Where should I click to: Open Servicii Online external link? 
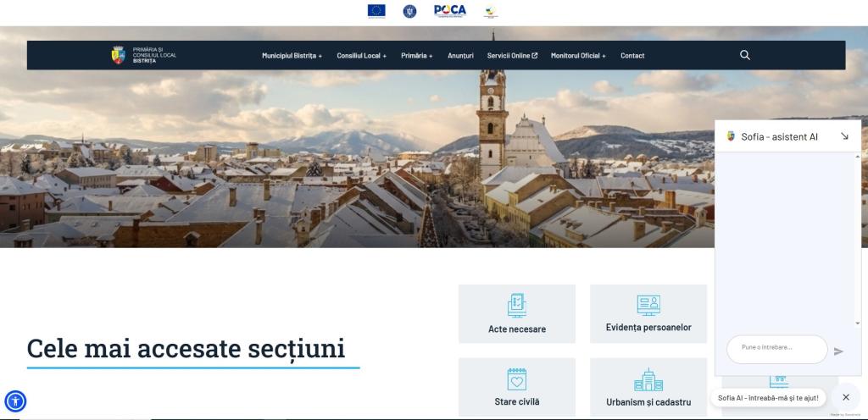point(512,56)
